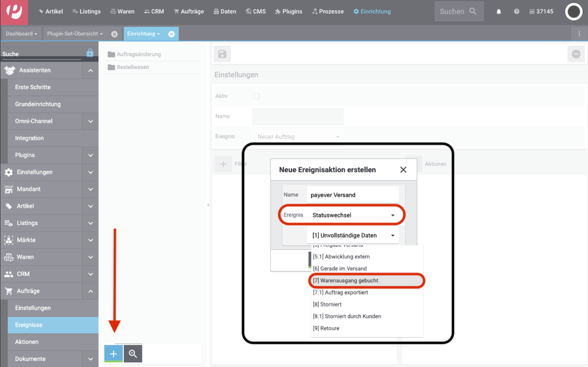588x367 pixels.
Task: Open the CMS top menu
Action: (x=256, y=11)
